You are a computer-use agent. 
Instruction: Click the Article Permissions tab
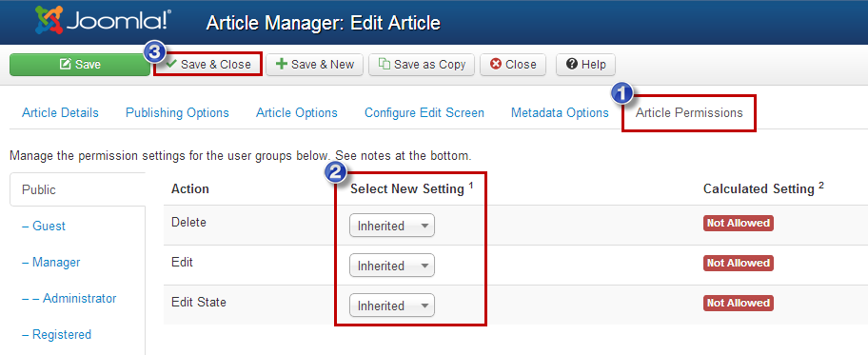(689, 113)
